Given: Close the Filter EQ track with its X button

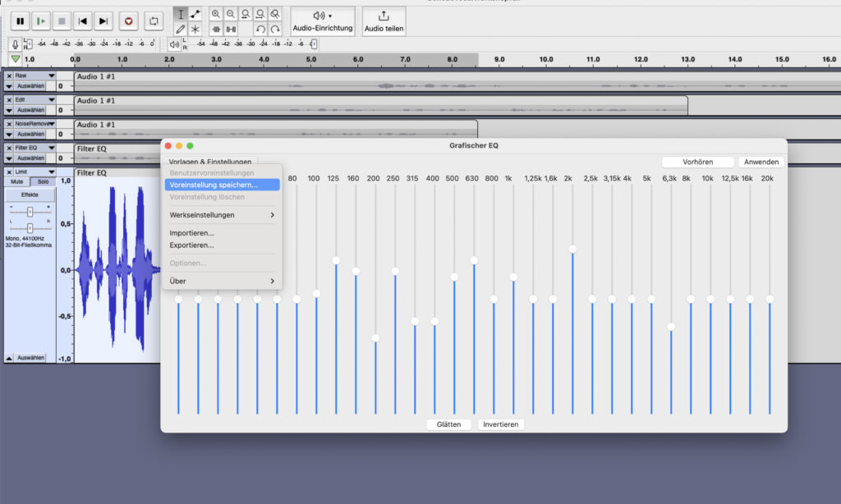Looking at the screenshot, I should click(9, 148).
